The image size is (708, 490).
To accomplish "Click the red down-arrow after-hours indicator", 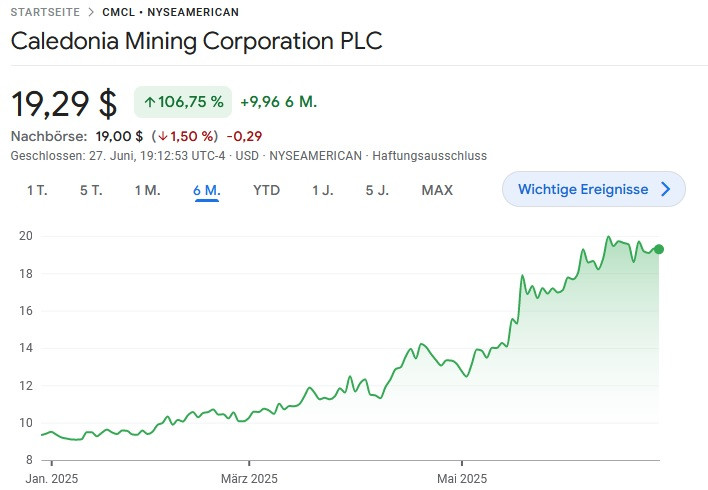I will pyautogui.click(x=163, y=136).
